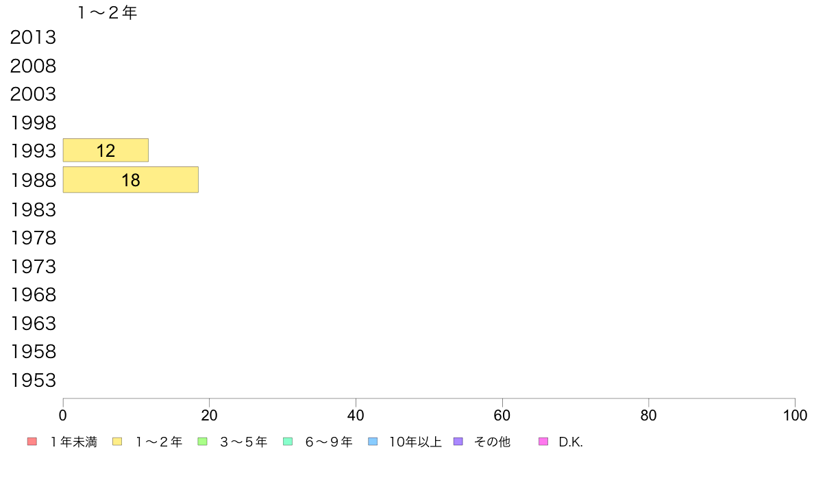Click the 100 axis tick label
This screenshot has height=504, width=814.
(x=795, y=415)
